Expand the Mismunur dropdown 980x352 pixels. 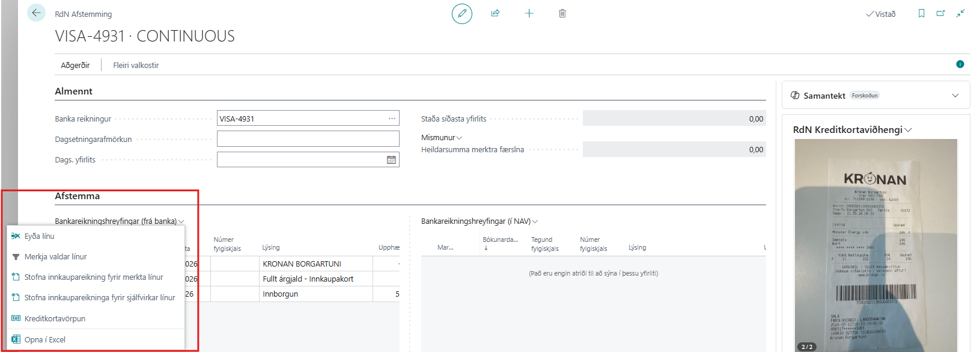point(442,138)
